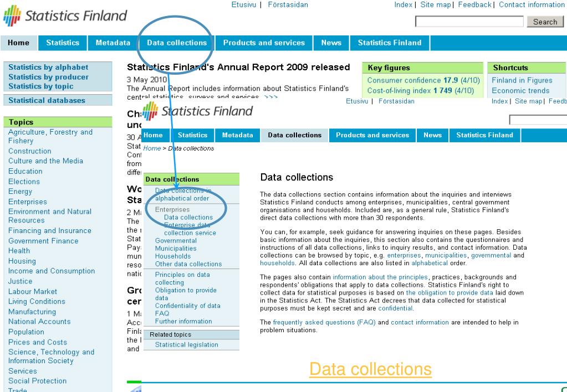
Task: Open Statistics by alphabet
Action: coord(48,67)
